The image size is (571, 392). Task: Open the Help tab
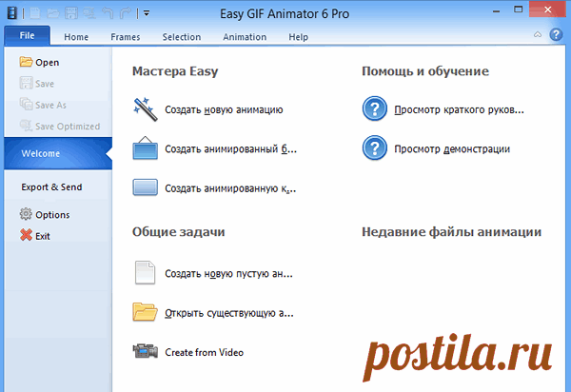click(298, 37)
